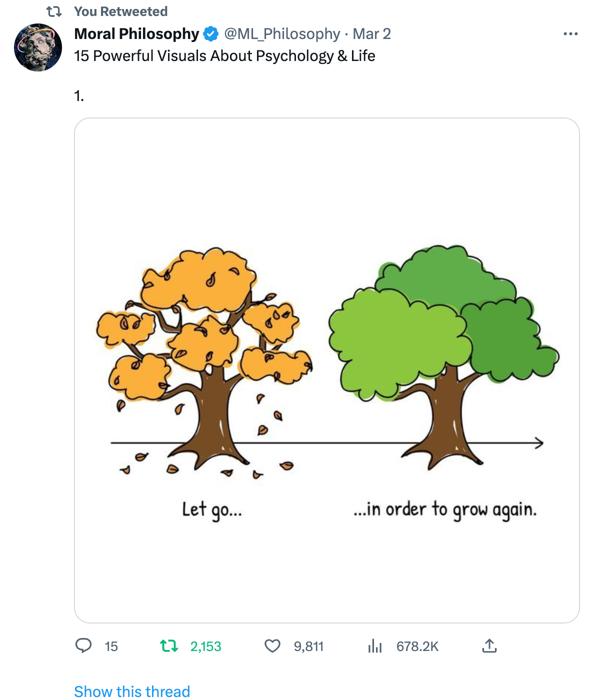Open the share upload icon
This screenshot has height=700, width=596.
tap(489, 646)
